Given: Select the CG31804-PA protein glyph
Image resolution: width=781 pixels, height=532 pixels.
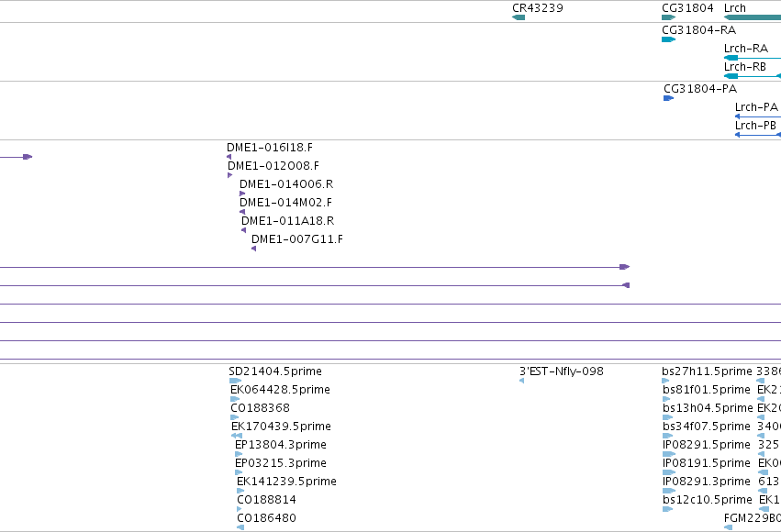Looking at the screenshot, I should click(x=668, y=98).
